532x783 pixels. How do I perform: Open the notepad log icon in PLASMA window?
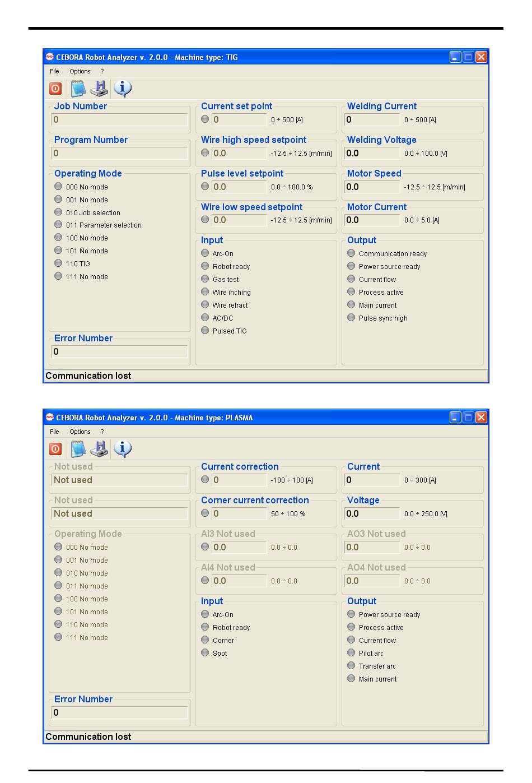(x=78, y=449)
